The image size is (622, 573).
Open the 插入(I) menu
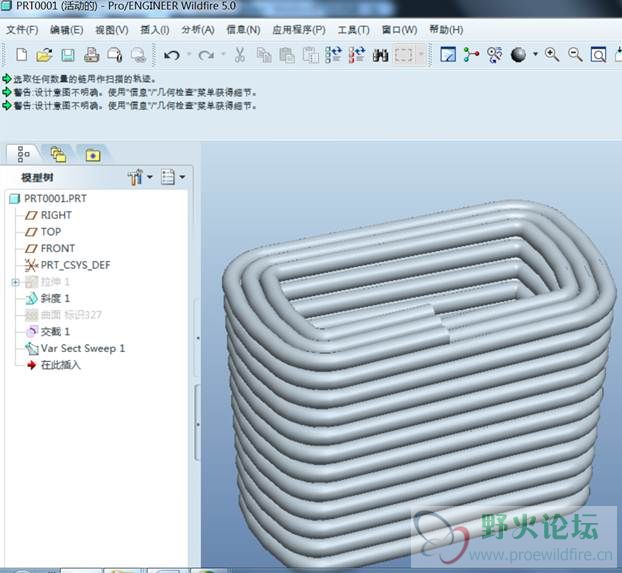coord(155,30)
